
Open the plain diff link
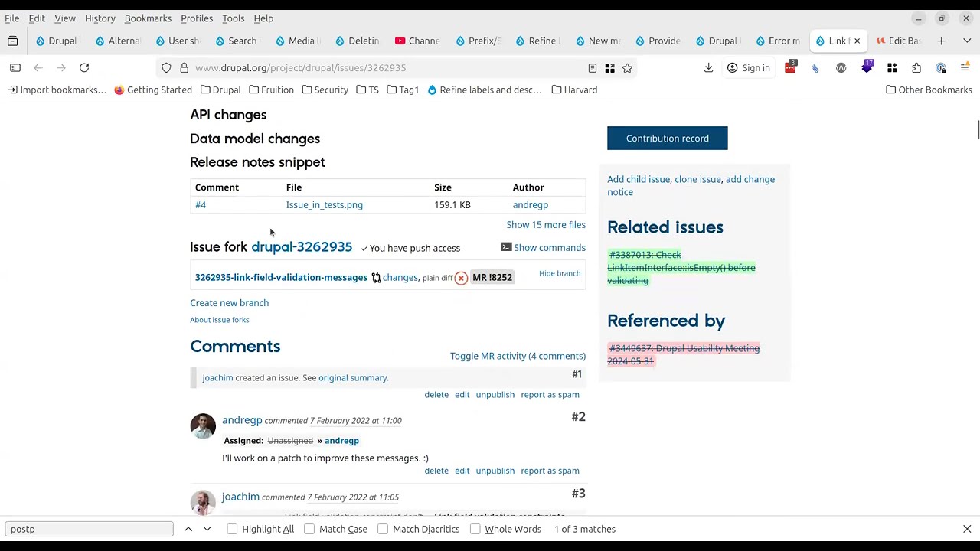[x=437, y=278]
